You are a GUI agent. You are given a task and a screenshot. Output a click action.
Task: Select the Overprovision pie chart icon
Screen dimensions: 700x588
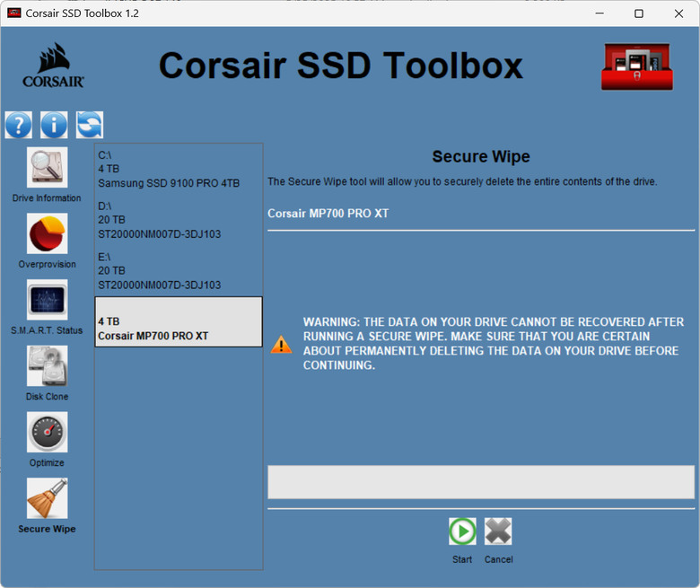click(x=48, y=233)
